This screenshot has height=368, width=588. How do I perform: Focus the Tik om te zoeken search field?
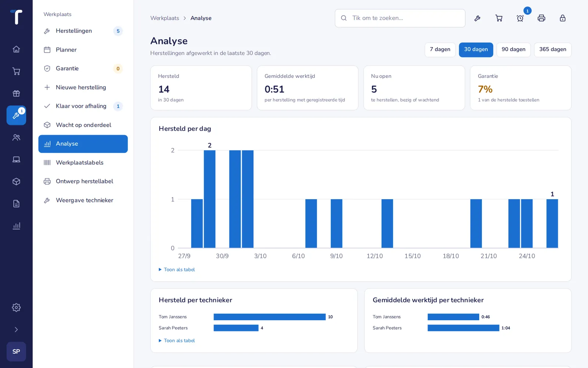point(400,18)
